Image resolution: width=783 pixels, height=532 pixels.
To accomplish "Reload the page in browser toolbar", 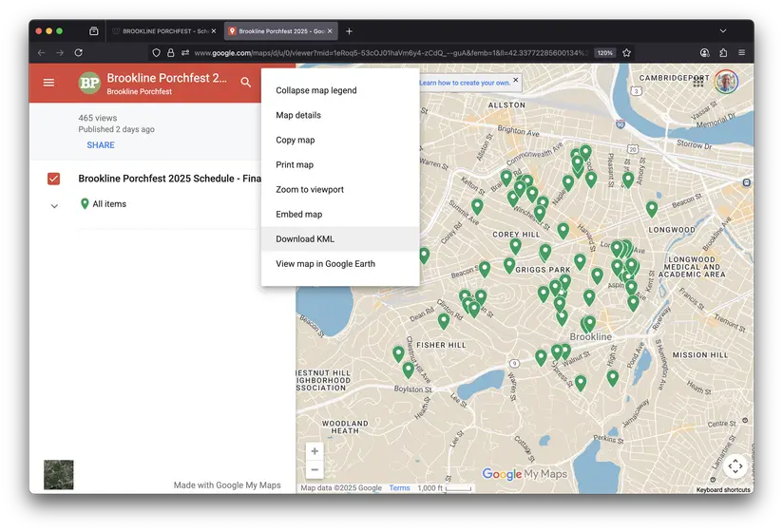I will click(78, 53).
